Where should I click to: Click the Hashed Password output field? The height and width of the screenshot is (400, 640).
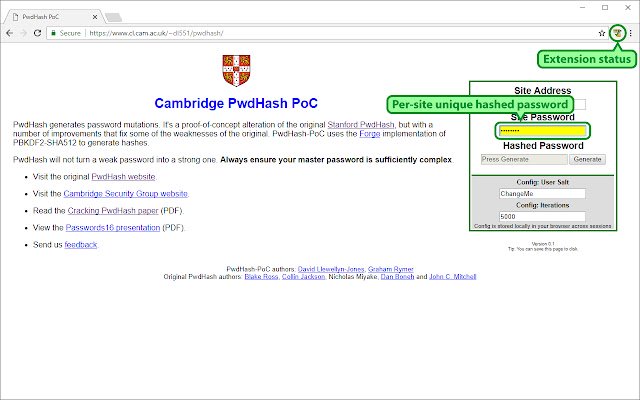tap(524, 159)
